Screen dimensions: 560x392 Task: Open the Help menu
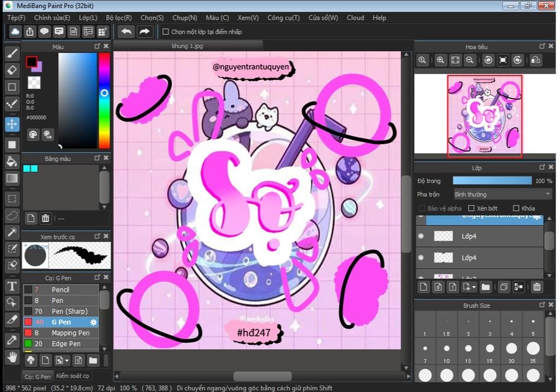pyautogui.click(x=380, y=17)
